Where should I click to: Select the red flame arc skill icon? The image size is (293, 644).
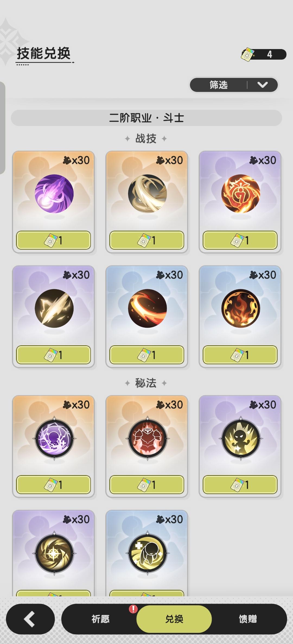pyautogui.click(x=147, y=308)
